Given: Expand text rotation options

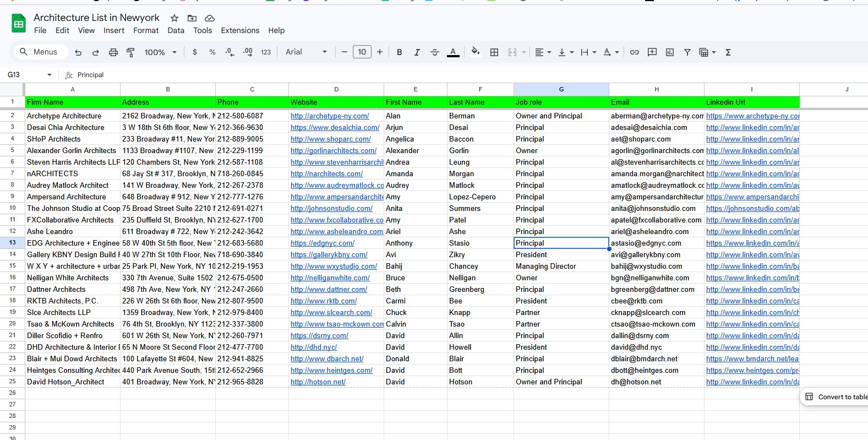Looking at the screenshot, I should [x=617, y=52].
